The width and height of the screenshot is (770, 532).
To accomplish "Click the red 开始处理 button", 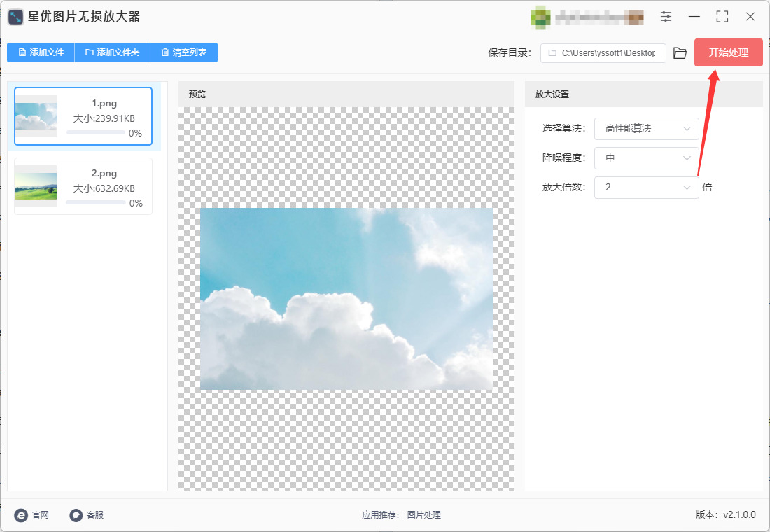I will (728, 52).
